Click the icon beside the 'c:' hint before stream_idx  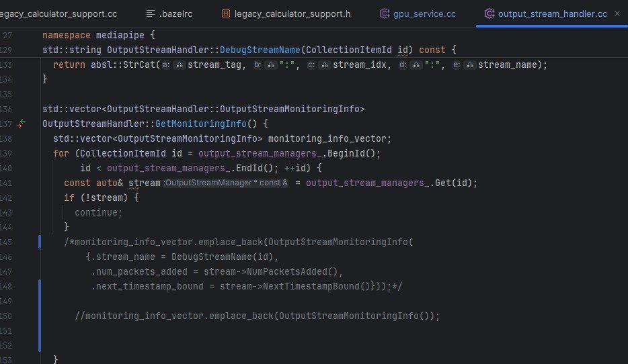324,64
